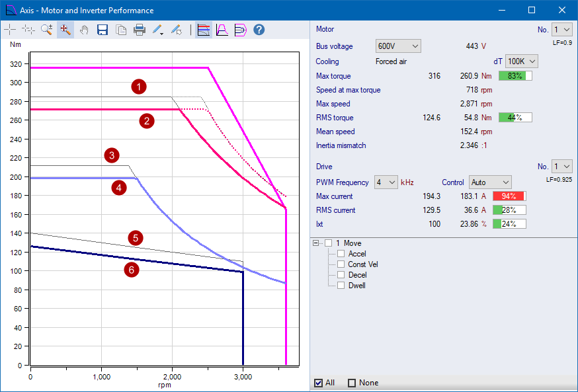Save the chart with the floppy disk icon
This screenshot has height=392, width=578.
[103, 29]
